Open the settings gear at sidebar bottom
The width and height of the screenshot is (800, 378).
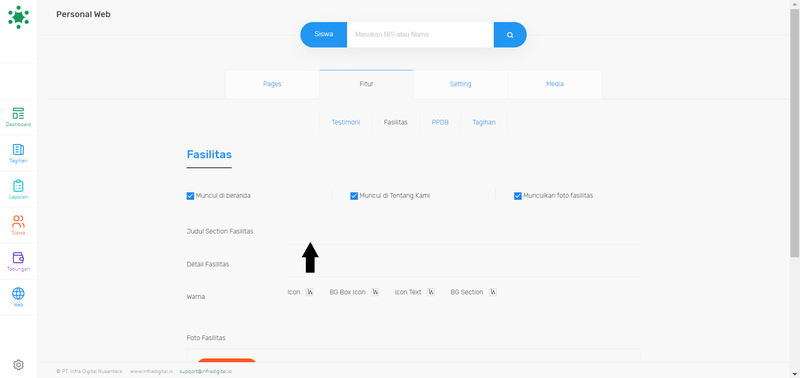point(18,365)
